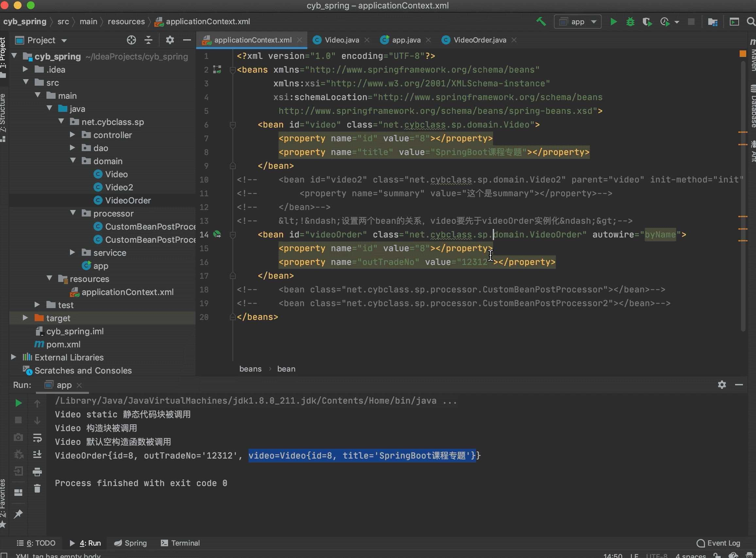Click the Spring bean gutter icon on line 14
Screen dimensions: 756x558
tap(217, 234)
